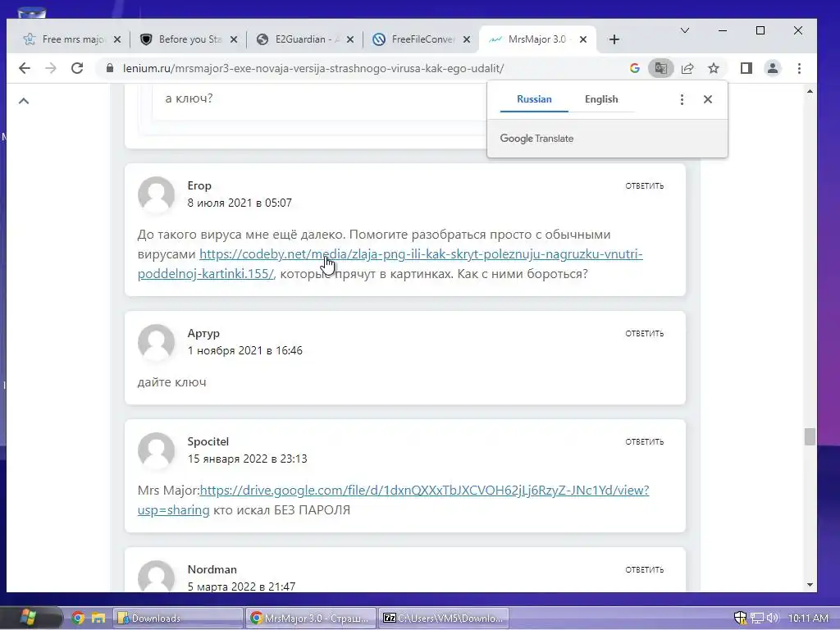This screenshot has width=840, height=630.
Task: View site info via the padlock icon
Action: point(110,68)
